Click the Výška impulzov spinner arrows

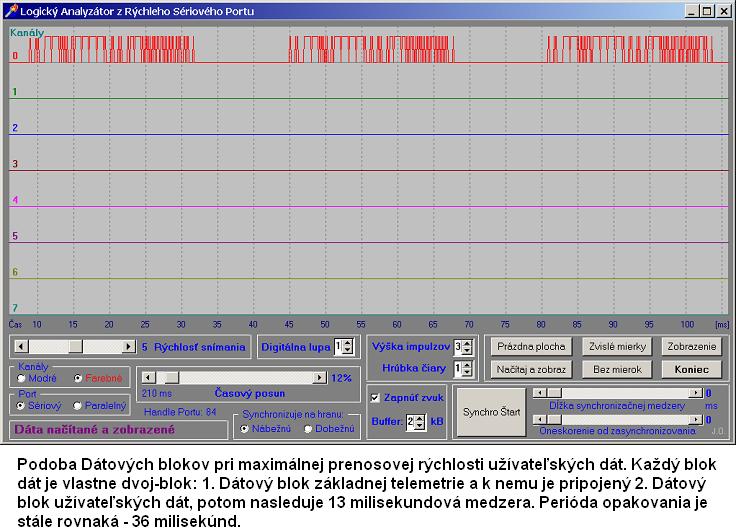[467, 347]
